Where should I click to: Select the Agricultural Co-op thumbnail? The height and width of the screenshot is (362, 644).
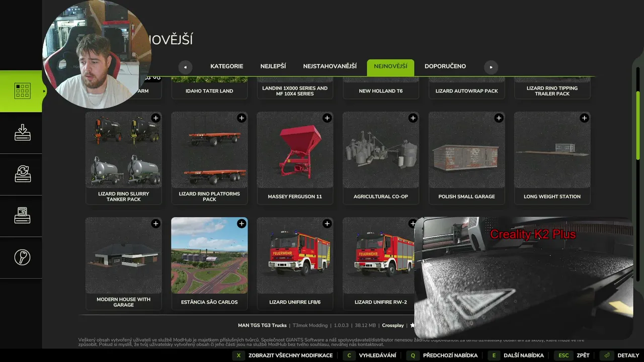point(381,150)
